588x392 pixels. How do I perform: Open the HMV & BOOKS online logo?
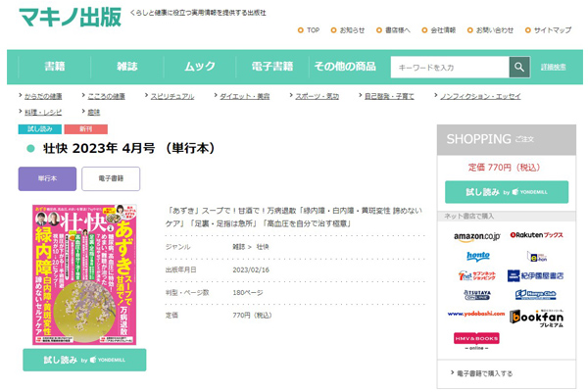477,339
